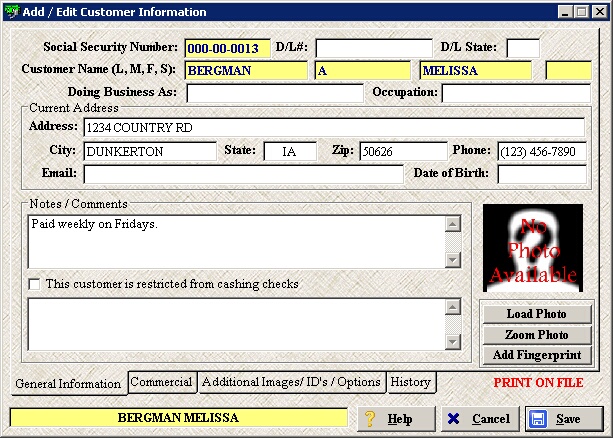Close the customer information window

point(600,12)
